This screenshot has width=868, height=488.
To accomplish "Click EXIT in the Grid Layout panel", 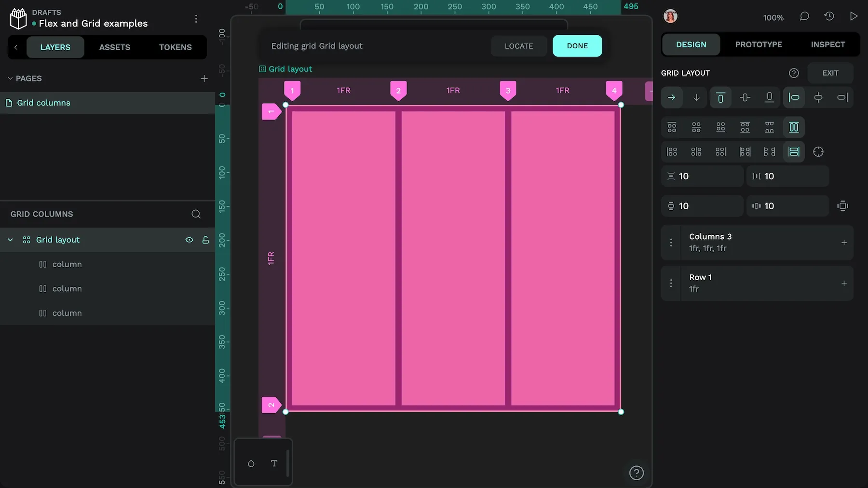I will 830,73.
